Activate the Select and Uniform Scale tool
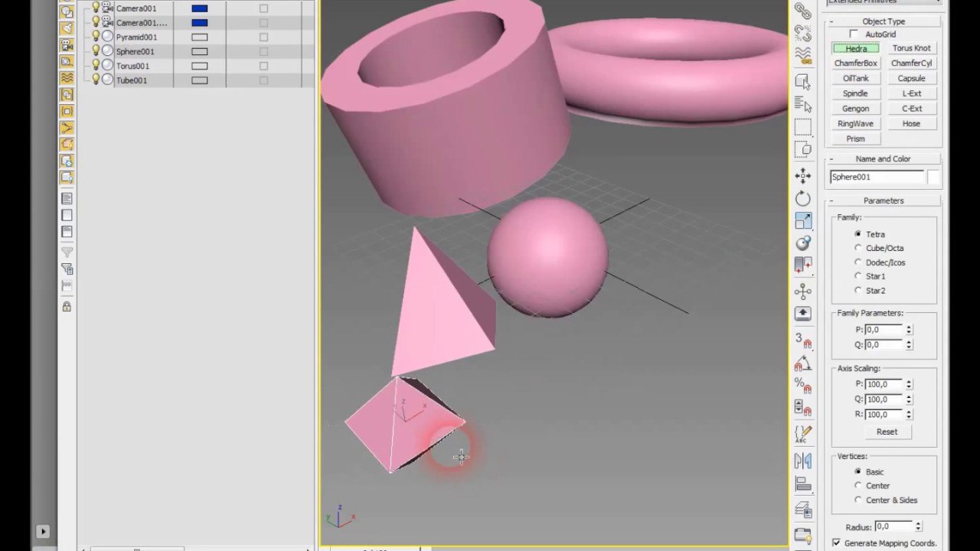This screenshot has width=980, height=551. (802, 220)
